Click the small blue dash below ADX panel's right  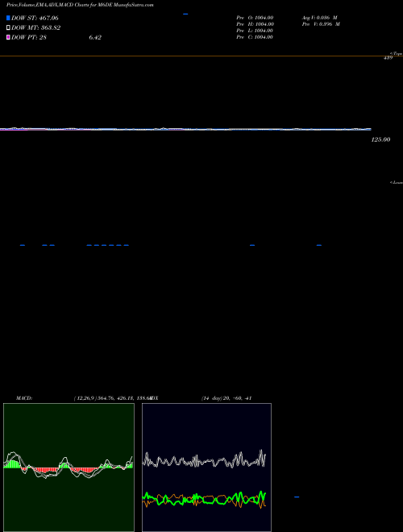point(297,497)
